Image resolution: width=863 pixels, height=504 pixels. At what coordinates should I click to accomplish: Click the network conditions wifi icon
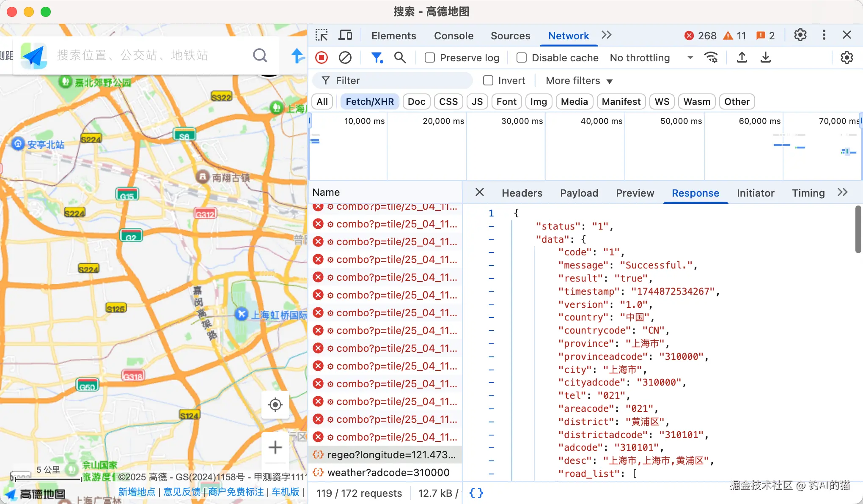(x=711, y=58)
